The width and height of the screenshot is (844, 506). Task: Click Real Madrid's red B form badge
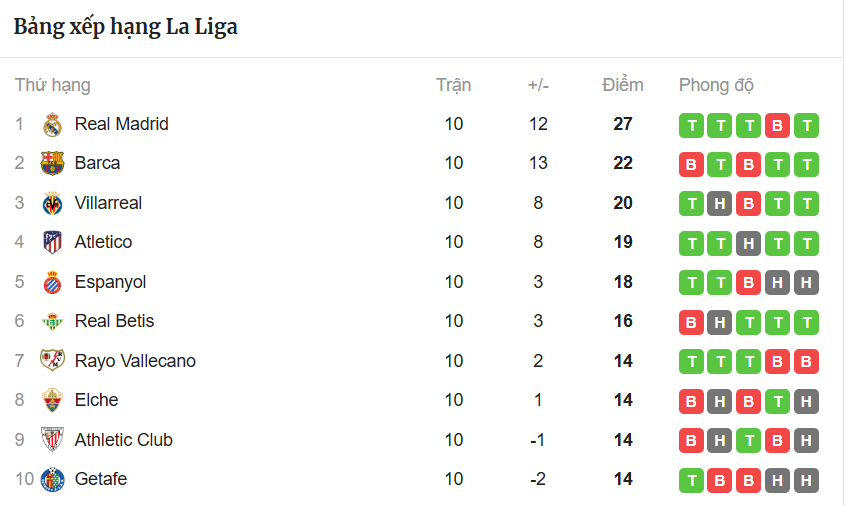777,126
